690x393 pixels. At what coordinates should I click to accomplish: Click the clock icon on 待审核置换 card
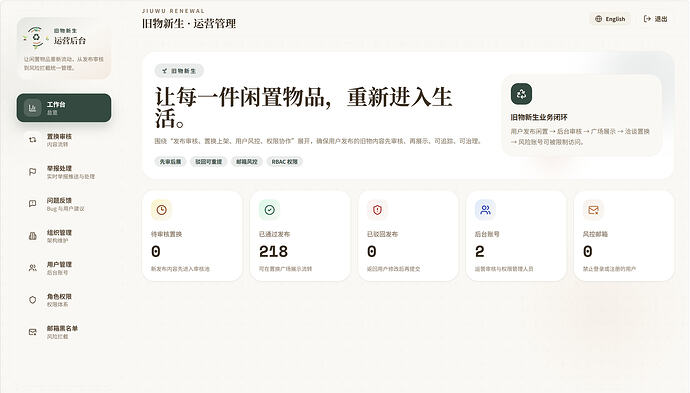161,210
